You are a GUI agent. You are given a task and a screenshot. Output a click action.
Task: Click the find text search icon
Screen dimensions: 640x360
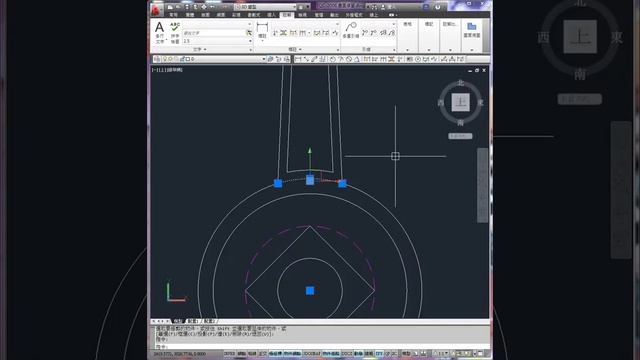click(x=249, y=33)
